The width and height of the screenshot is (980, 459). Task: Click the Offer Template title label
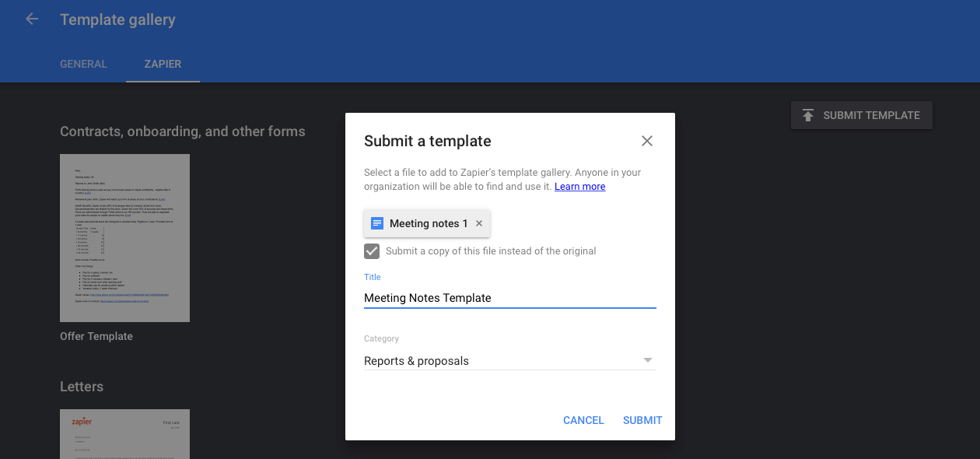pos(95,335)
